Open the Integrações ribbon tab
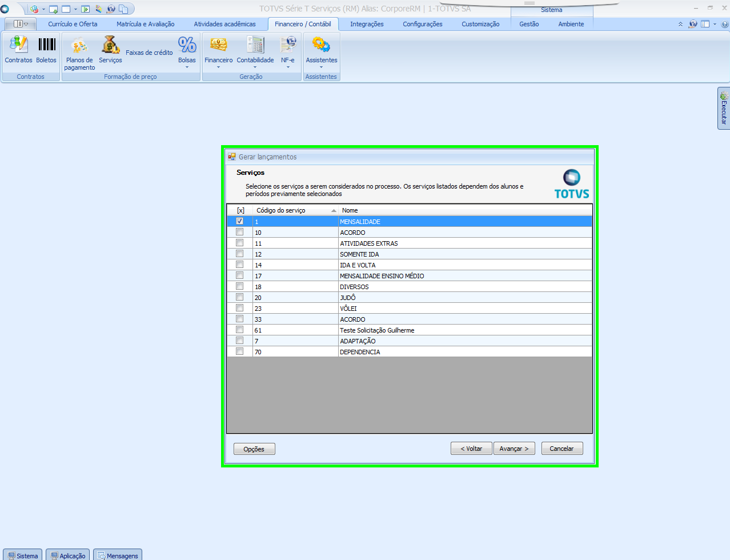This screenshot has height=560, width=730. (367, 24)
